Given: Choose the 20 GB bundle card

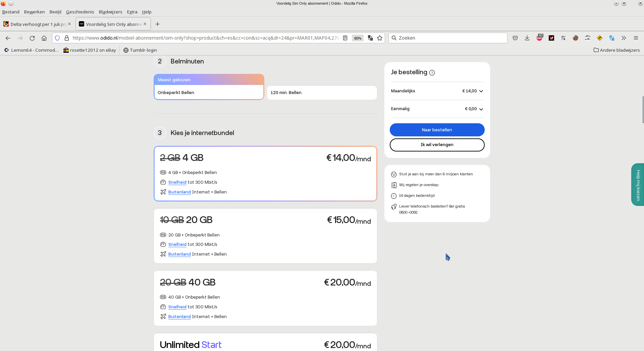Looking at the screenshot, I should click(265, 236).
